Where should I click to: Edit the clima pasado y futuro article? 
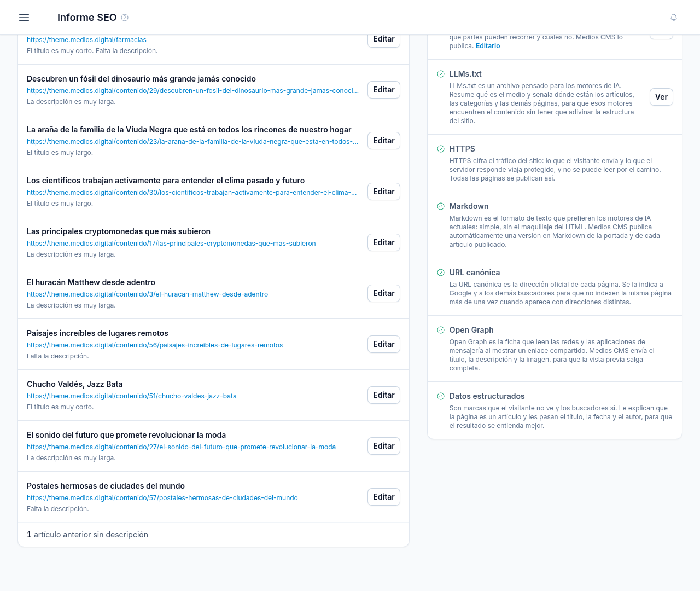[x=384, y=192]
